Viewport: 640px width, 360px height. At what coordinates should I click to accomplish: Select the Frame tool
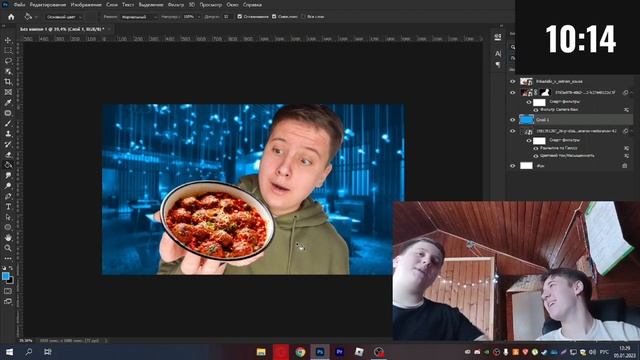8,92
